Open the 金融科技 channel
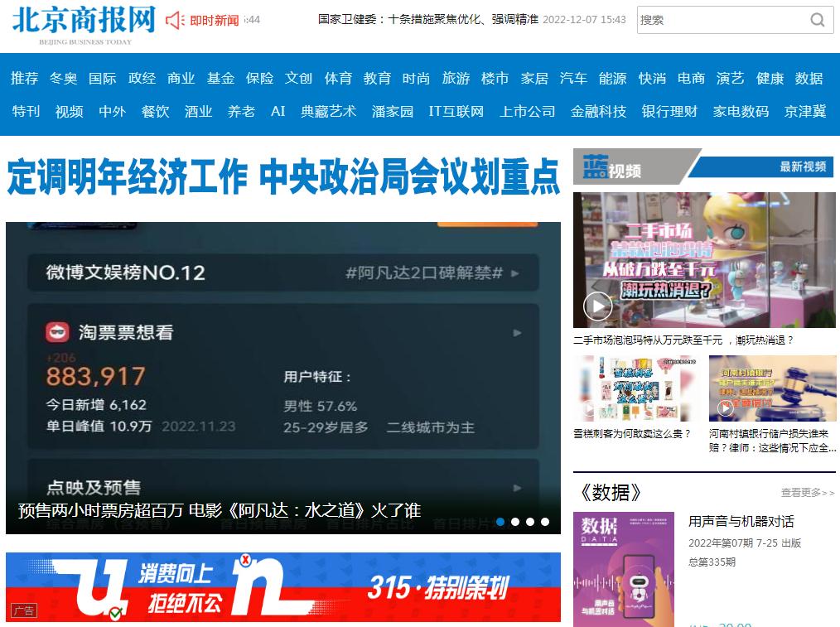 598,111
